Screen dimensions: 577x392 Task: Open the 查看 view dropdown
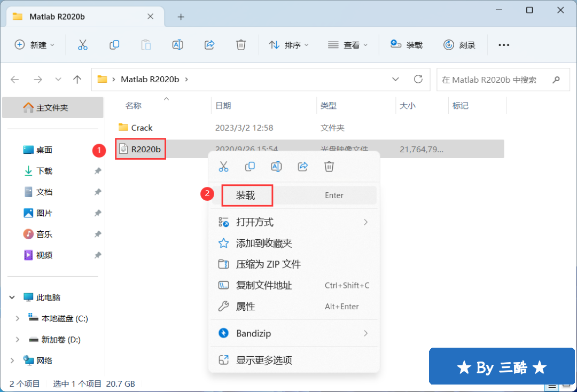point(348,45)
